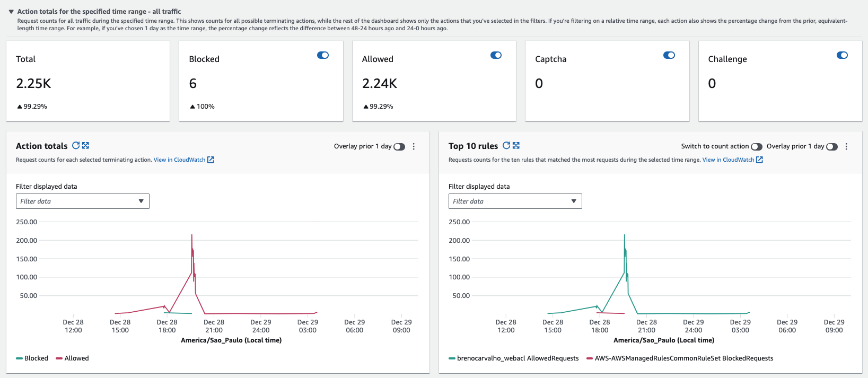Toggle off the Allowed action filter
The width and height of the screenshot is (868, 378).
496,55
